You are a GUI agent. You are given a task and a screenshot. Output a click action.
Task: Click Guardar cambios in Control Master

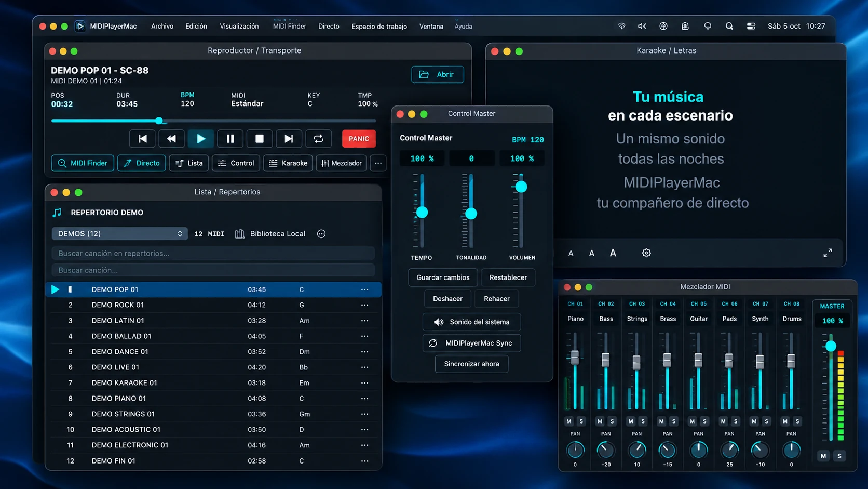tap(443, 277)
